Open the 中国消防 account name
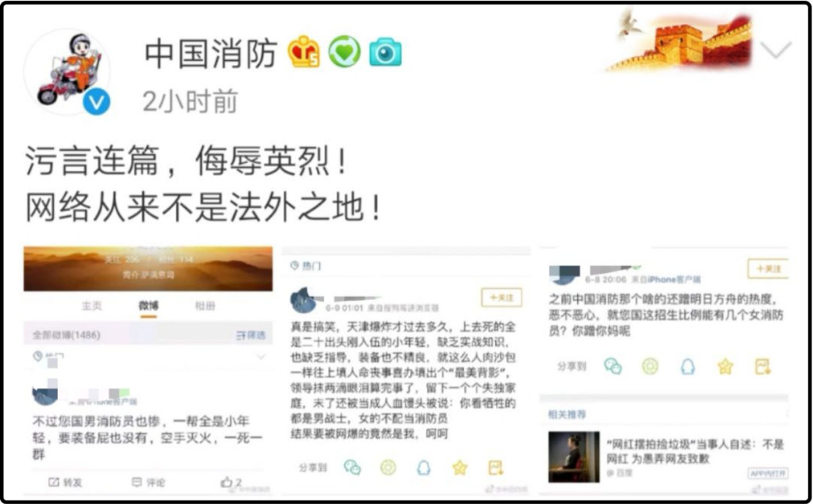The image size is (813, 504). coord(211,53)
